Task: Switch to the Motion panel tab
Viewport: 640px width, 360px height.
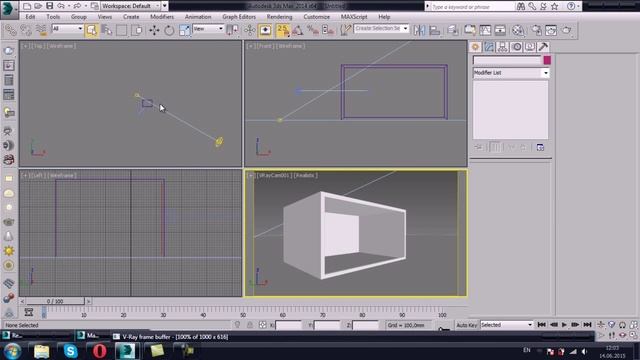Action: [x=516, y=47]
